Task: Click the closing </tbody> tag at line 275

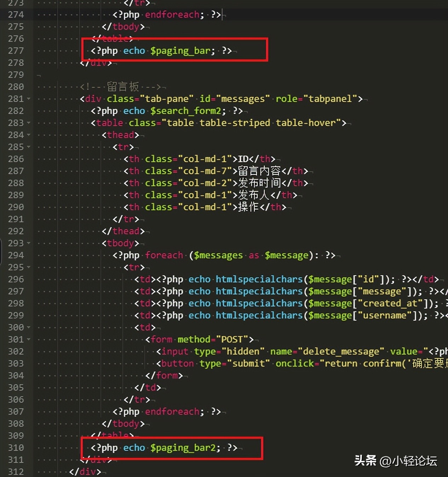Action: coord(123,27)
